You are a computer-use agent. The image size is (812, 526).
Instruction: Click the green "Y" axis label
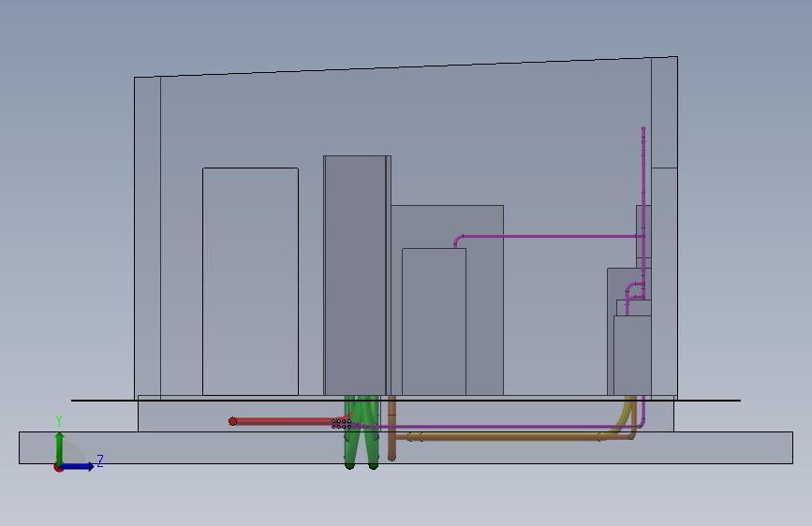coord(59,421)
